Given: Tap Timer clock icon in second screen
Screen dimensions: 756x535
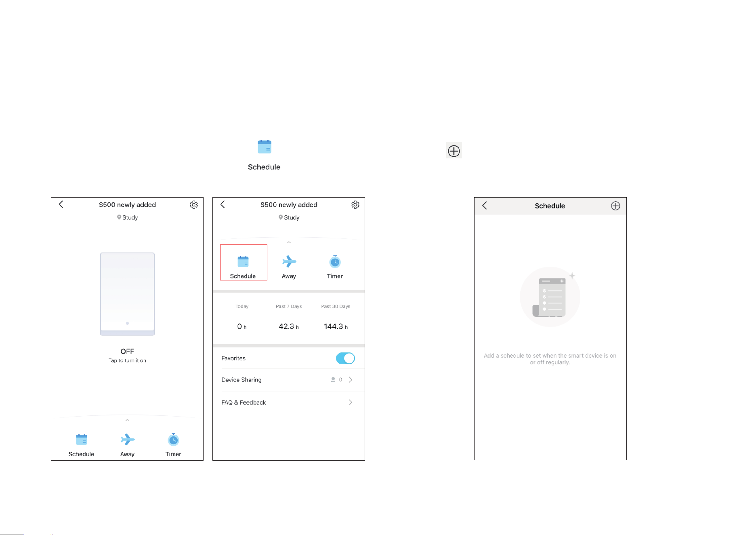Looking at the screenshot, I should 335,261.
